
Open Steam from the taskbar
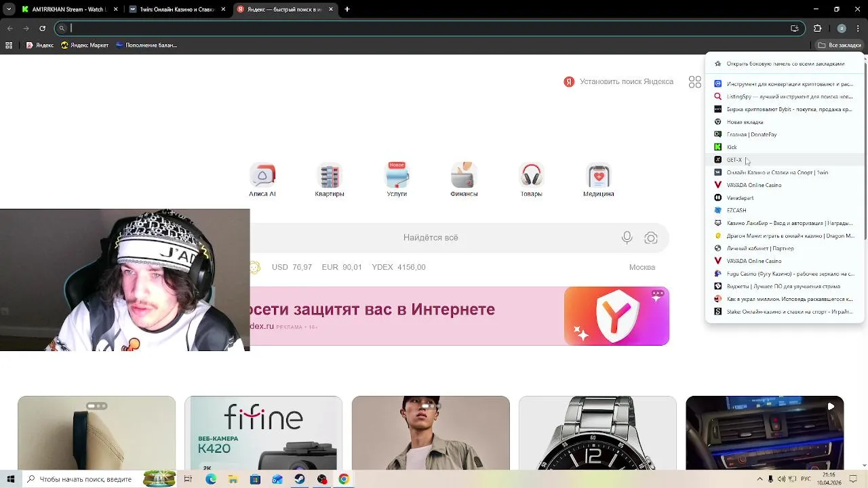[299, 479]
